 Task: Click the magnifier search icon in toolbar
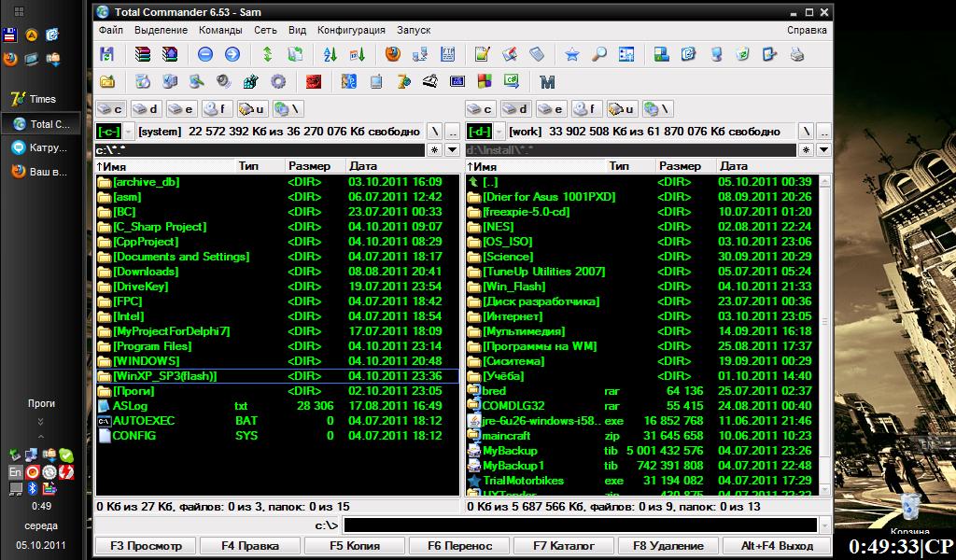point(599,54)
